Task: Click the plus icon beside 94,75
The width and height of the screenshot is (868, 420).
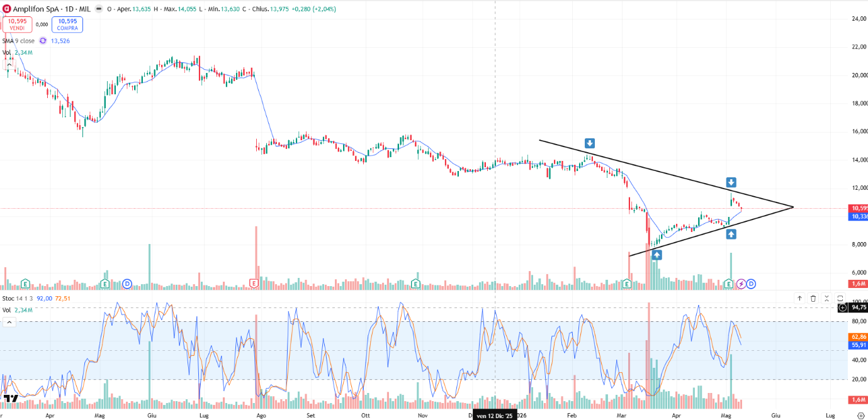Action: click(x=843, y=308)
